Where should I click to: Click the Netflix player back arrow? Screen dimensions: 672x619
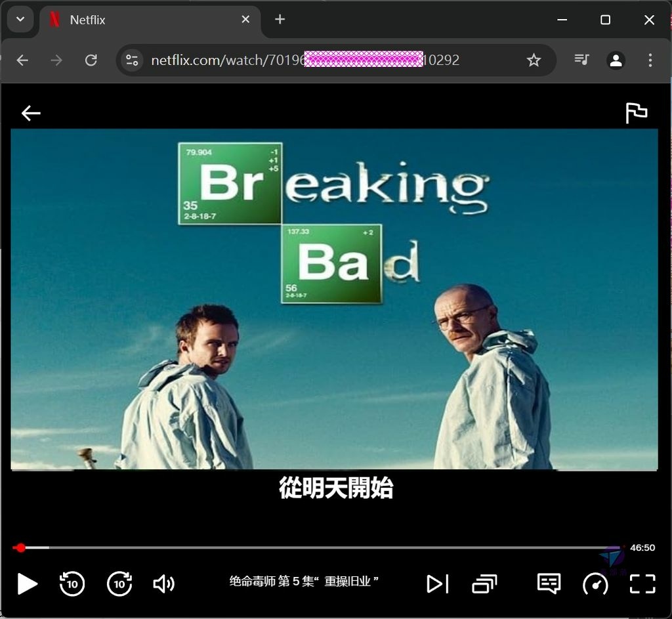point(31,113)
